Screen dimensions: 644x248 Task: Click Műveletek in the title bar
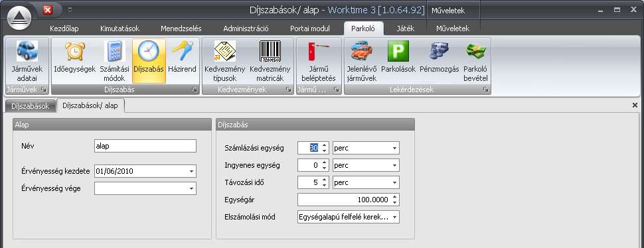[448, 11]
